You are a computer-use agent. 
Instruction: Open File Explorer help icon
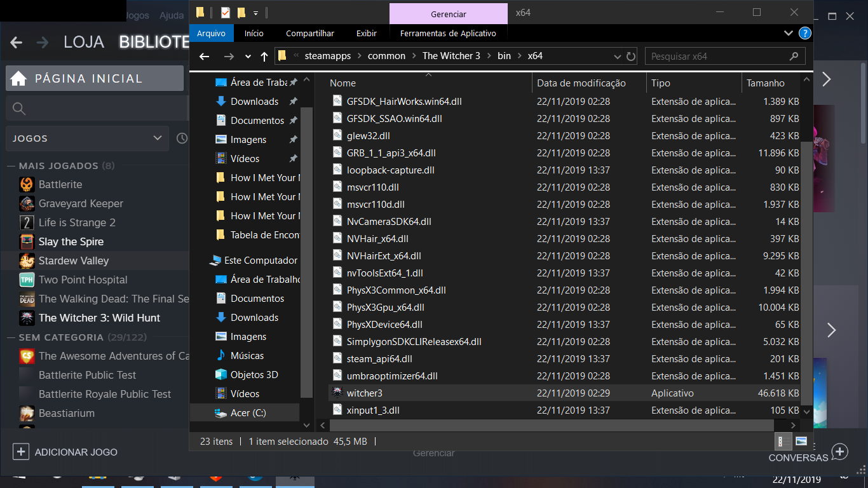pyautogui.click(x=804, y=33)
